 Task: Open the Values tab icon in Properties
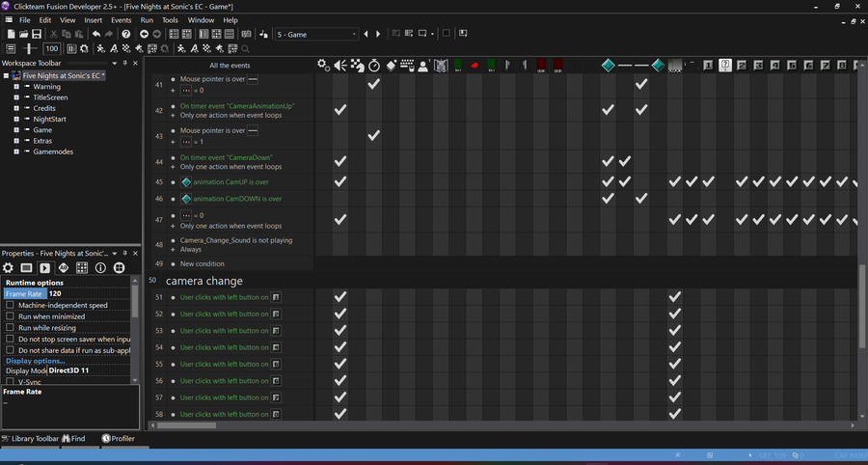[x=63, y=268]
